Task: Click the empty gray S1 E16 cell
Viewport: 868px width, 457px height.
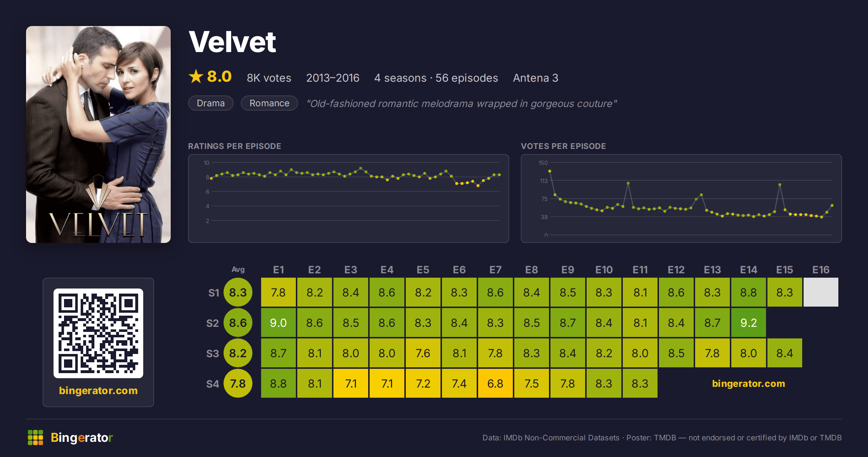Action: (x=821, y=292)
